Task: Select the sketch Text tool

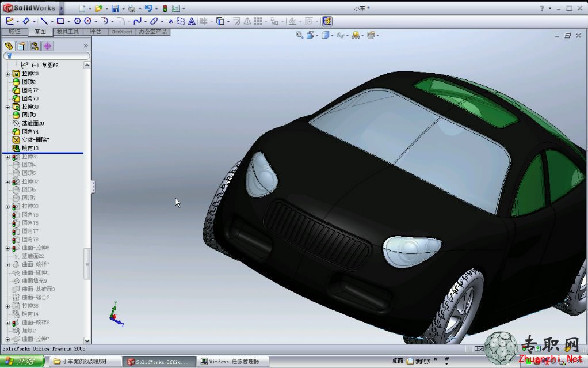Action: pyautogui.click(x=192, y=21)
